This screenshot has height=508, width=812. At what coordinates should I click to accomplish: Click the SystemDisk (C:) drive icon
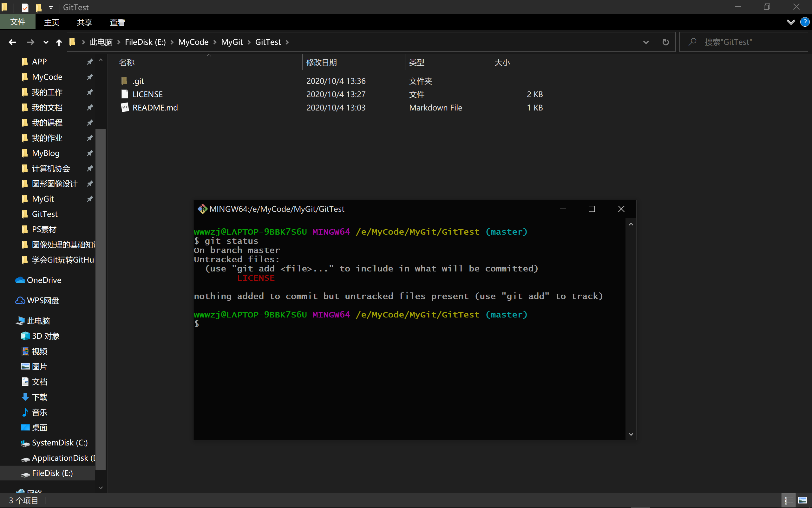point(25,444)
